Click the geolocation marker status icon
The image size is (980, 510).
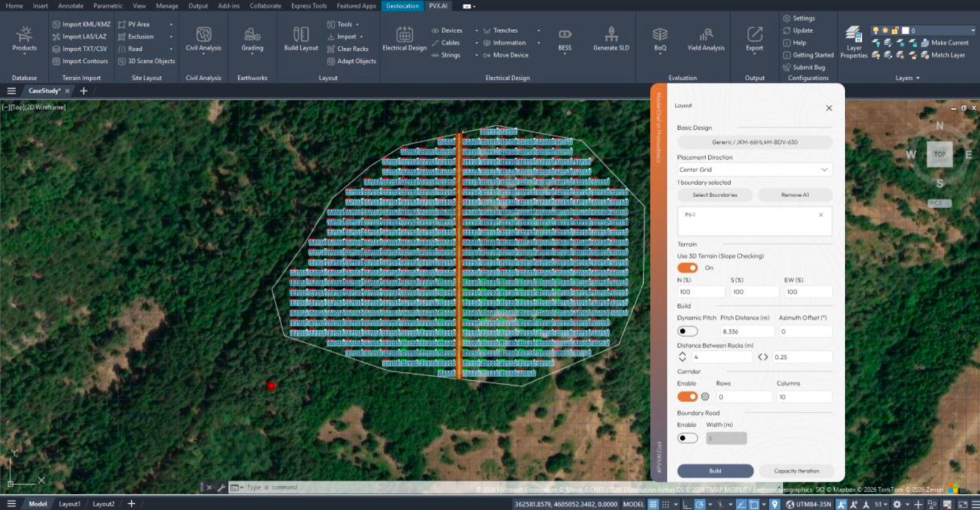775,504
